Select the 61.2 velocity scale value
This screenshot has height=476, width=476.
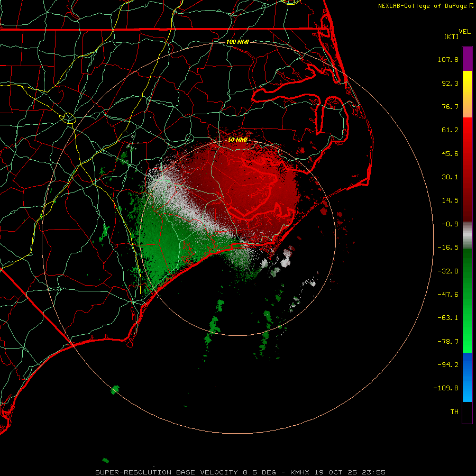click(450, 130)
